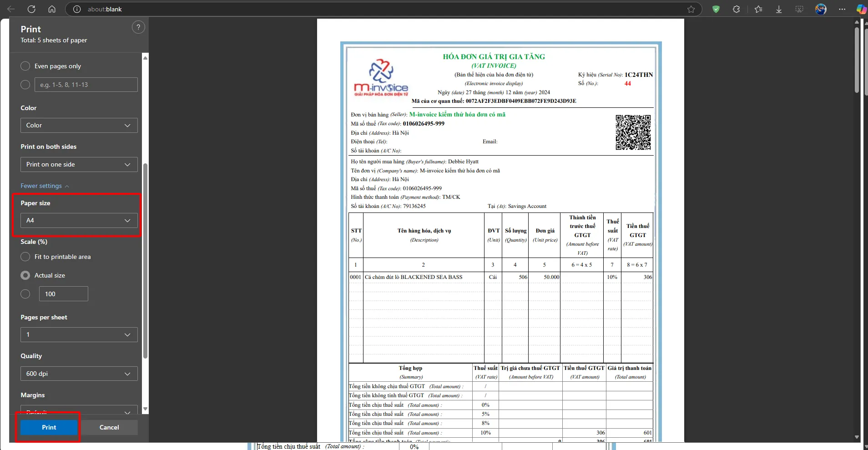This screenshot has width=868, height=450.
Task: Click the Total: 5 sheets of paper text
Action: pos(54,40)
